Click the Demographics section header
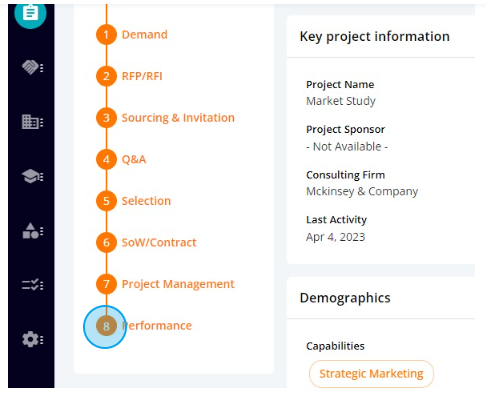Screen dimensions: 486x399 (x=345, y=298)
